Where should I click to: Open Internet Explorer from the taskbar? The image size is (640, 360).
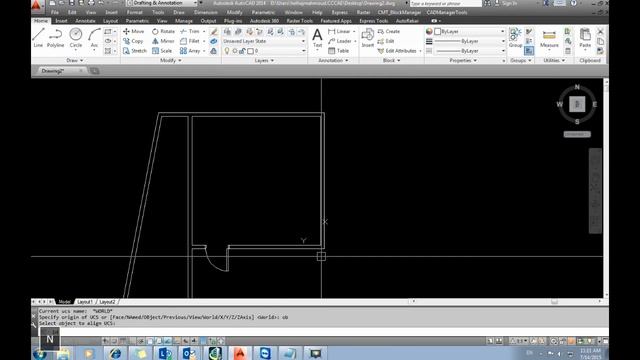(115, 353)
